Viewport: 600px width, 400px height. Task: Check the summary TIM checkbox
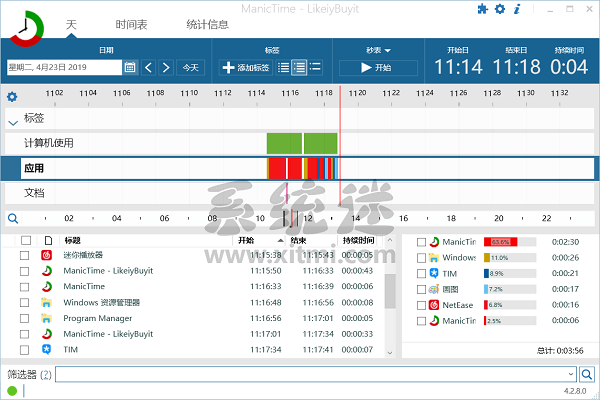click(x=421, y=273)
